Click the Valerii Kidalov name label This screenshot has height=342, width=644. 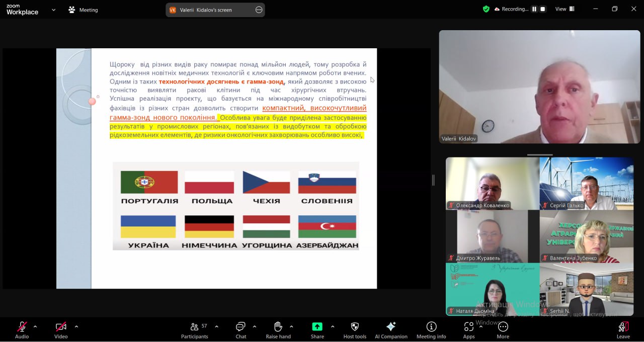pos(459,138)
